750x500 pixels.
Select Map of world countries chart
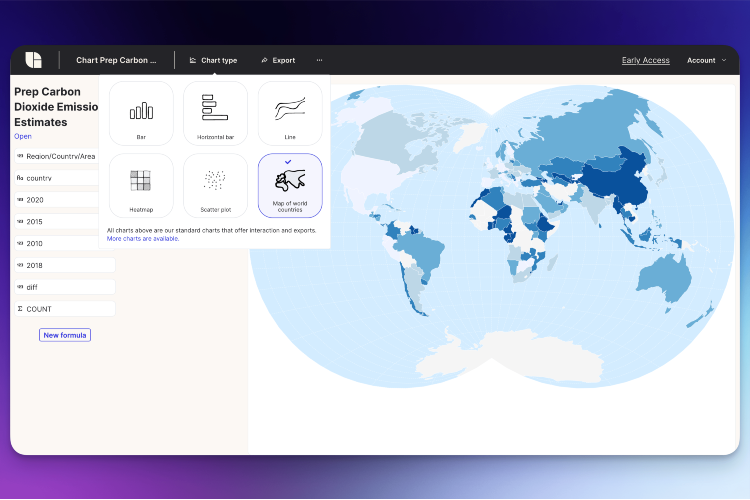click(x=290, y=186)
